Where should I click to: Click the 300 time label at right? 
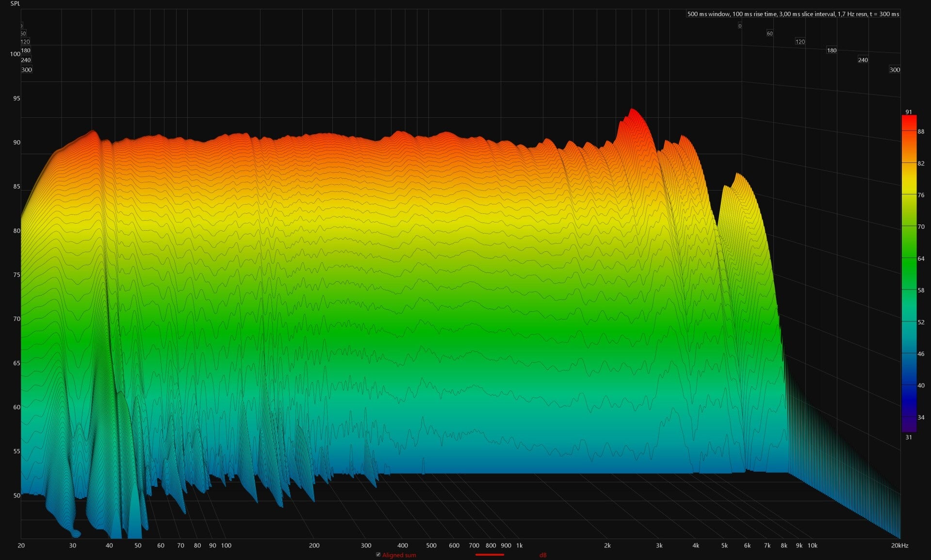pos(895,70)
